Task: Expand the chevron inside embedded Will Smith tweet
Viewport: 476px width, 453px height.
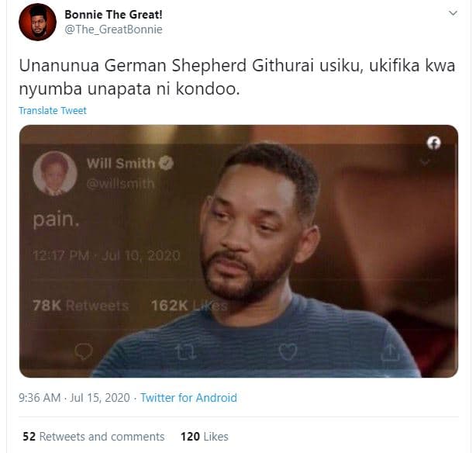Action: [x=425, y=162]
